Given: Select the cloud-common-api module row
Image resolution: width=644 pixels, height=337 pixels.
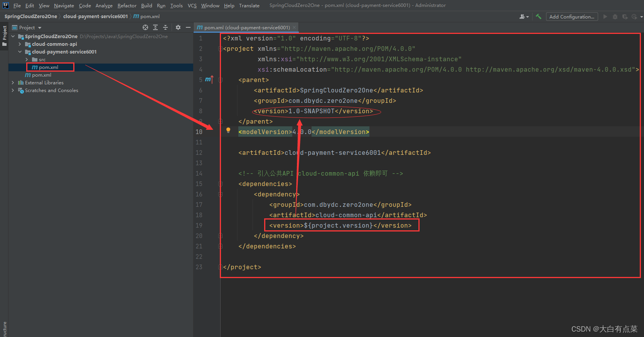Looking at the screenshot, I should 101,44.
